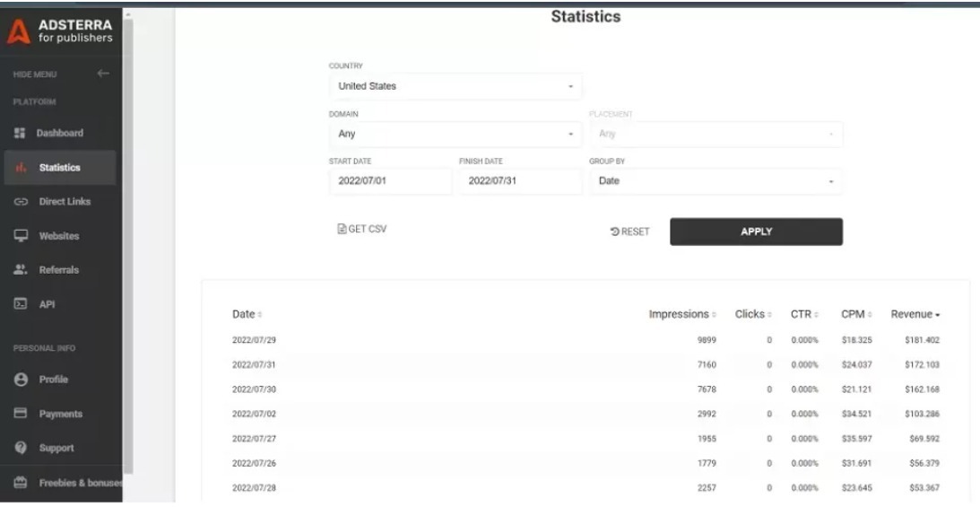Click the Statistics bar chart icon

click(x=21, y=168)
